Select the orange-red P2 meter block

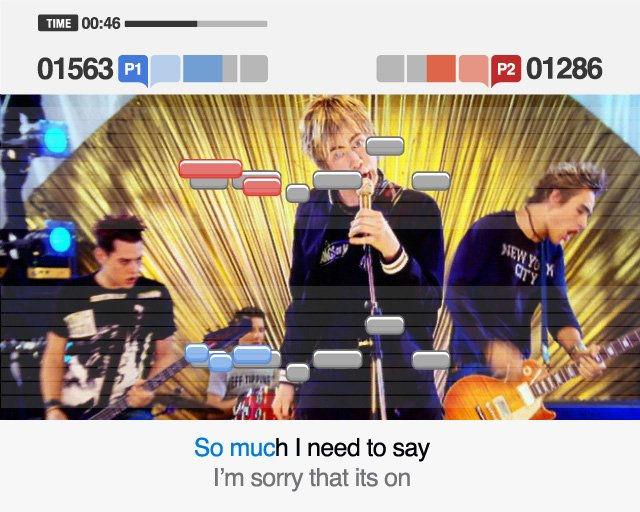[441, 69]
